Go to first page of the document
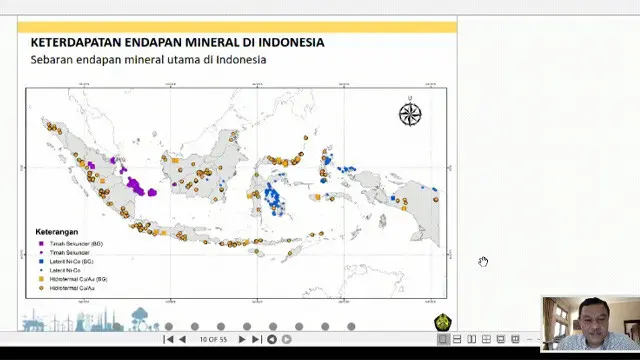The height and width of the screenshot is (360, 640). 168,339
